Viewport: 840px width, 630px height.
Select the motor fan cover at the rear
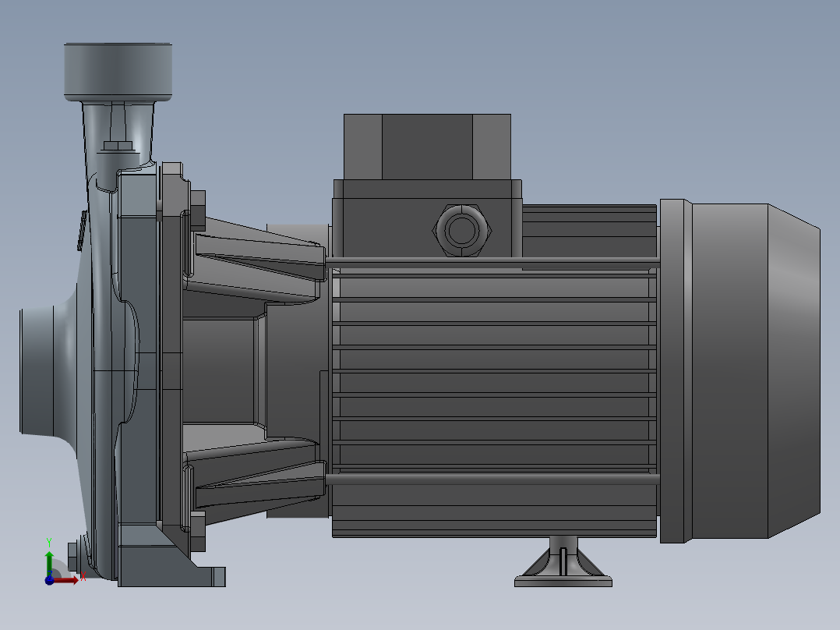tap(740, 371)
